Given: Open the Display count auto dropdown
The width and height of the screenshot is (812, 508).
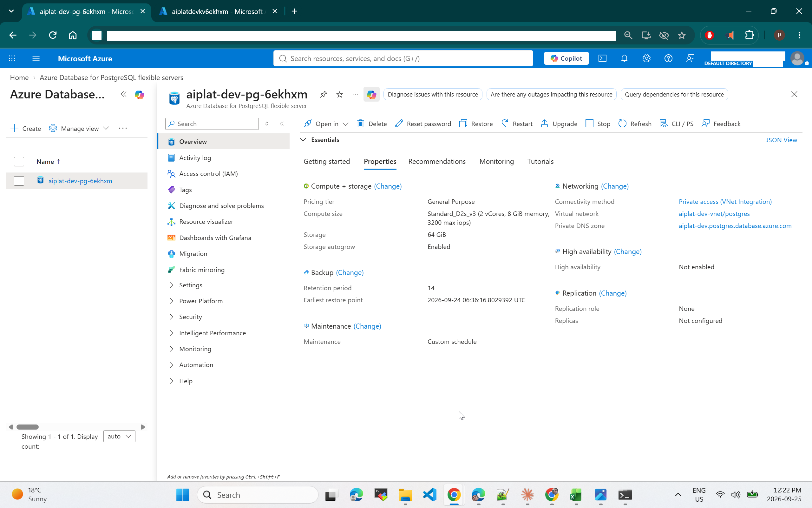Looking at the screenshot, I should point(120,437).
